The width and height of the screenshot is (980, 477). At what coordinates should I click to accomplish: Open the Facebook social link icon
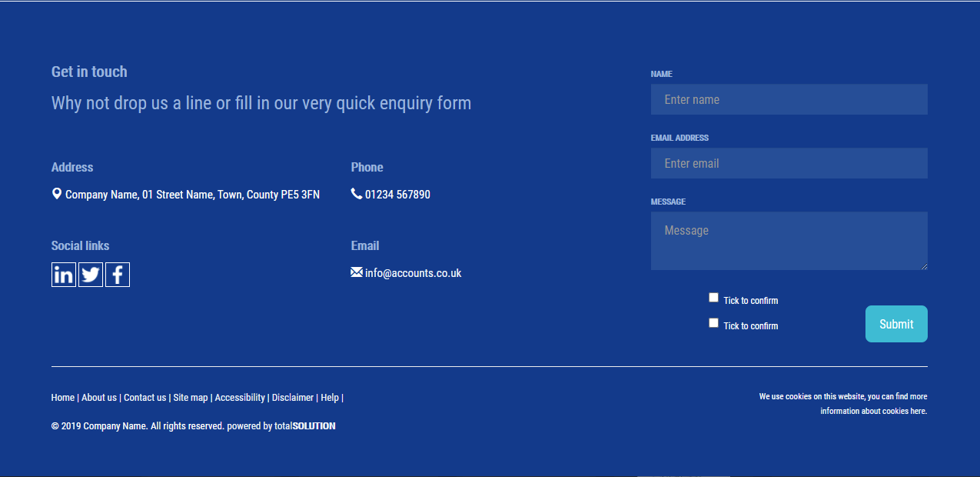tap(118, 275)
